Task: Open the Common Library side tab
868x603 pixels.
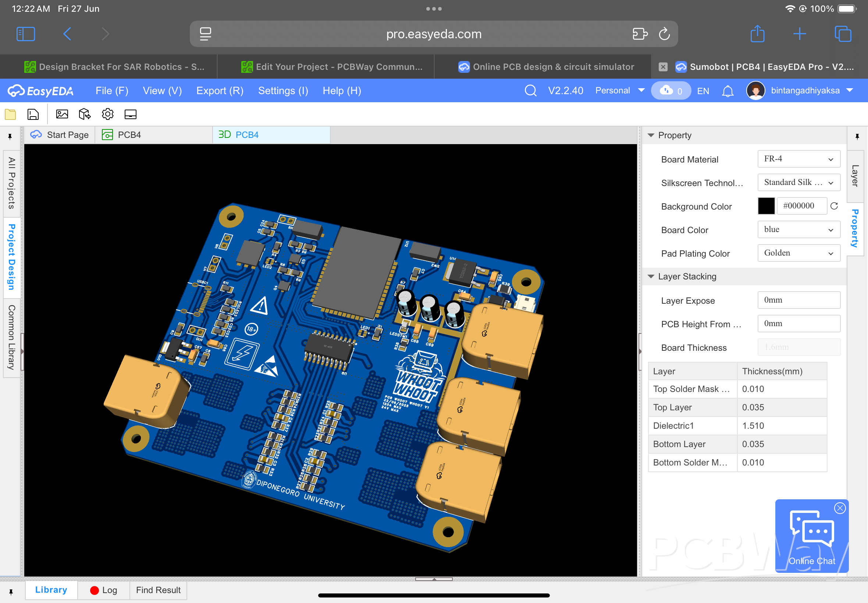Action: point(11,338)
